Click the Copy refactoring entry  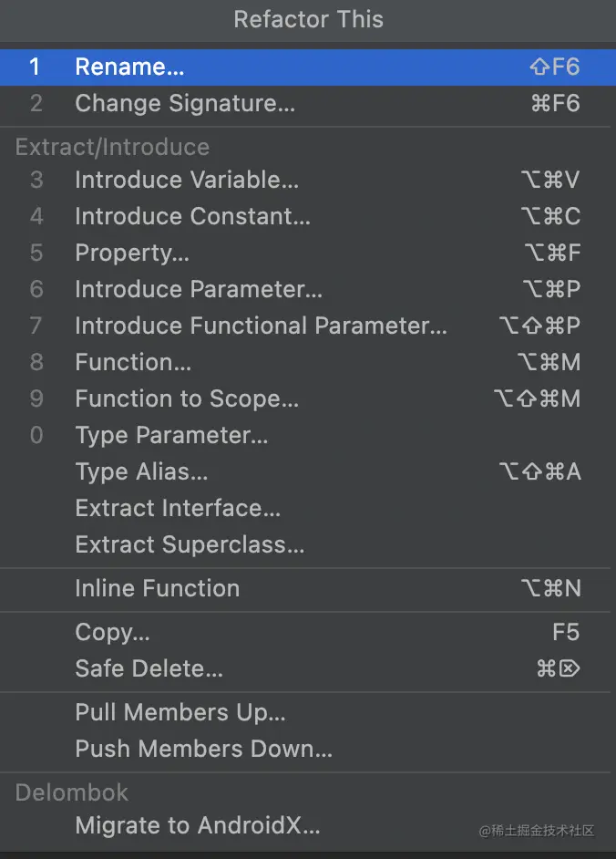pyautogui.click(x=112, y=632)
